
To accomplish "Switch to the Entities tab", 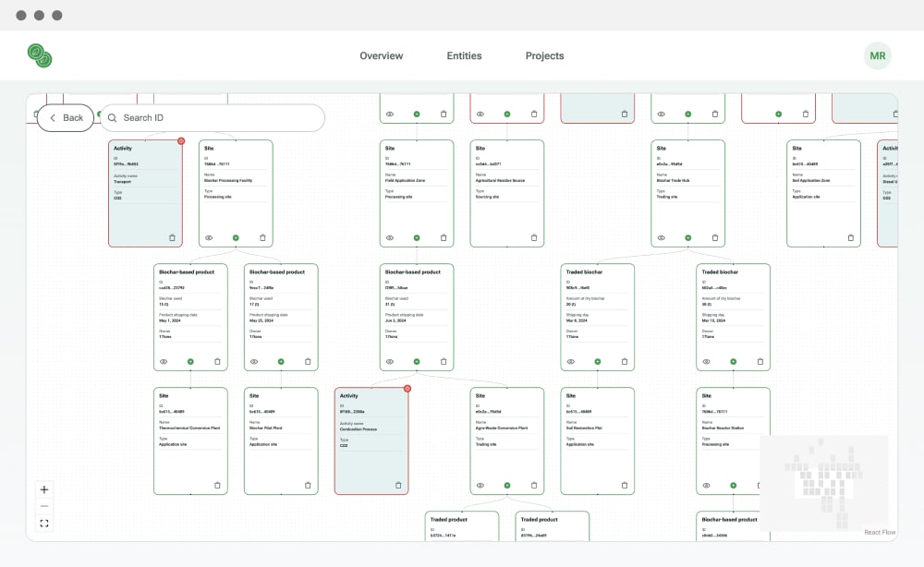I will [465, 56].
